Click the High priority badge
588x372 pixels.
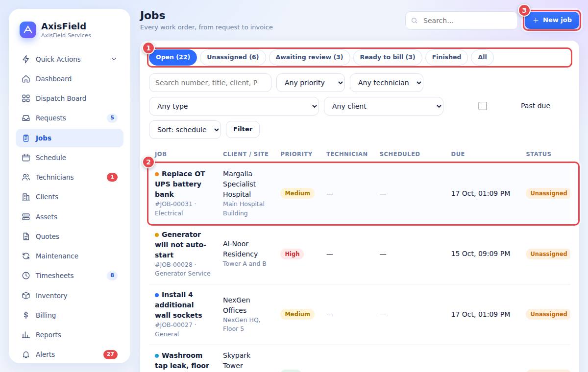coord(292,254)
